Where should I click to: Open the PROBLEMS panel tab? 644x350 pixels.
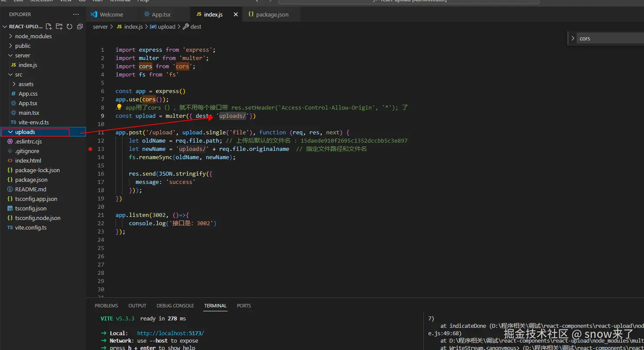pyautogui.click(x=106, y=306)
